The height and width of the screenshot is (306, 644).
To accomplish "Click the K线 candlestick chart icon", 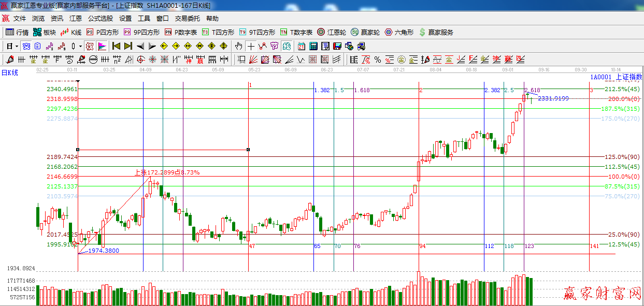I will tap(71, 32).
